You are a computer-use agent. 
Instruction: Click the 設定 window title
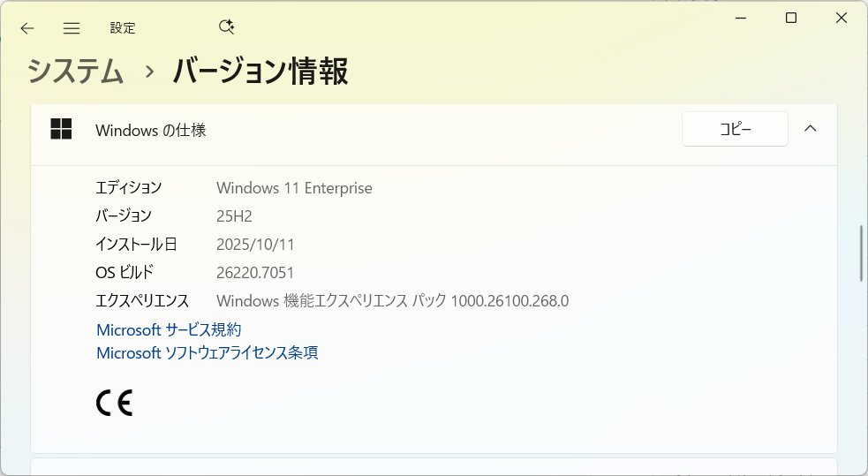[123, 28]
